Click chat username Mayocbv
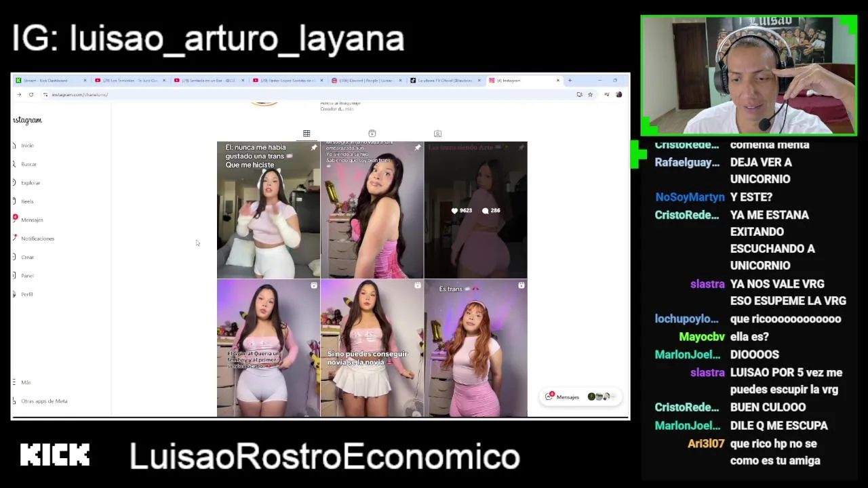Viewport: 868px width, 488px height. coord(702,337)
